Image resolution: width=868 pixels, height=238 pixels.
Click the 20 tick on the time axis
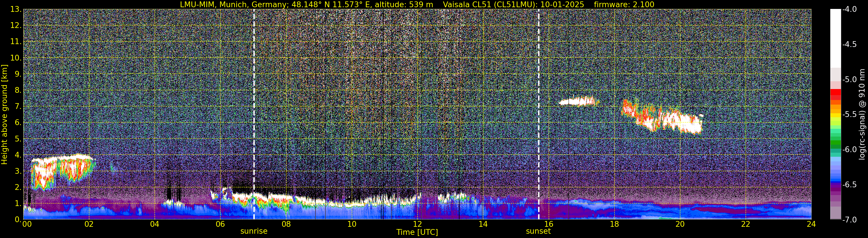coord(680,224)
